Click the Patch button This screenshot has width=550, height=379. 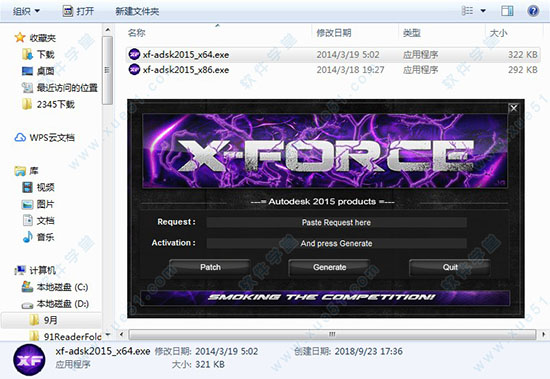tap(210, 267)
